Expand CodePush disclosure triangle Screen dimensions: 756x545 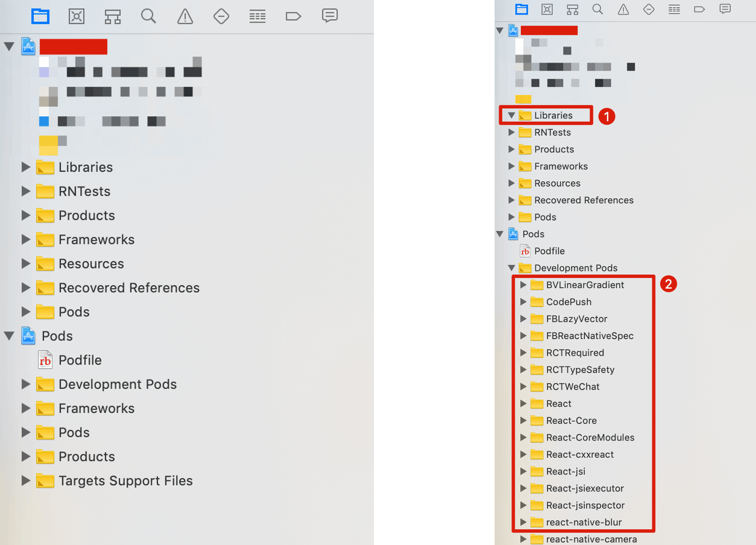(523, 302)
